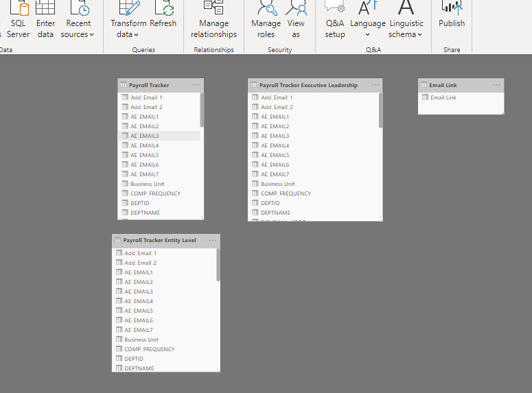Select AE_EMAIL5 in Payroll Tracker table
Viewport: 532px width, 393px height.
[x=159, y=155]
